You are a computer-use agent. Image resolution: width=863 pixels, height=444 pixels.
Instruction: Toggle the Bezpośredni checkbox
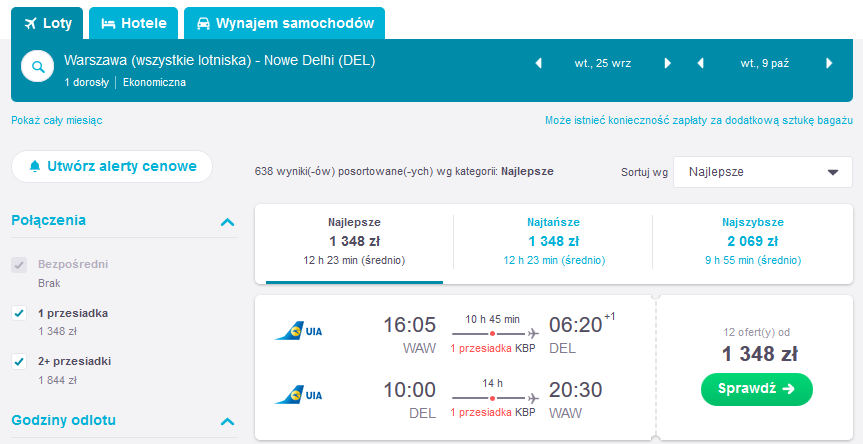(x=19, y=265)
